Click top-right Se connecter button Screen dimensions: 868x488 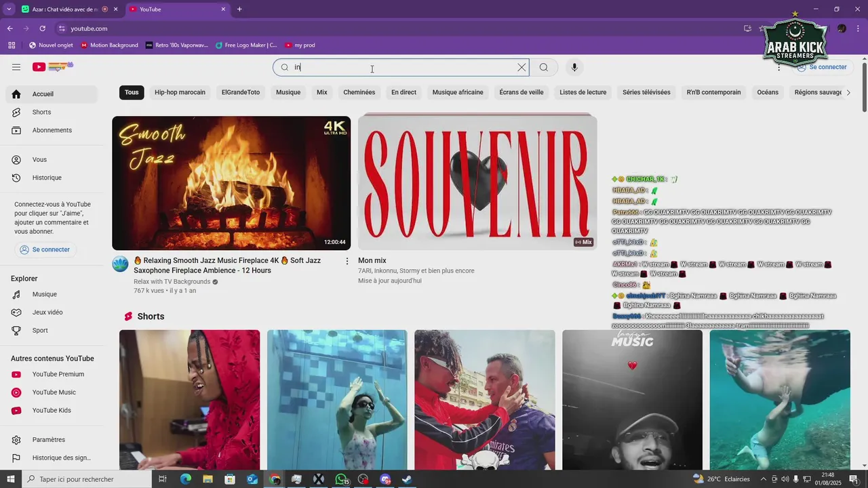click(x=822, y=67)
